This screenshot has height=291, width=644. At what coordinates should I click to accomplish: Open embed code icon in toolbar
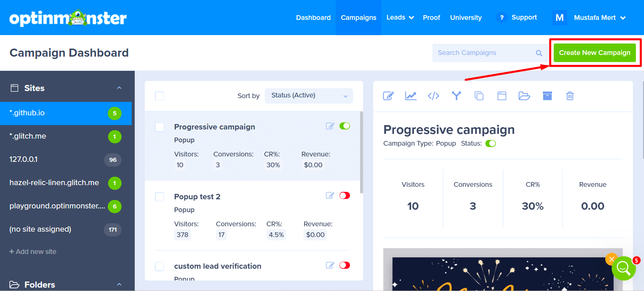click(x=433, y=96)
